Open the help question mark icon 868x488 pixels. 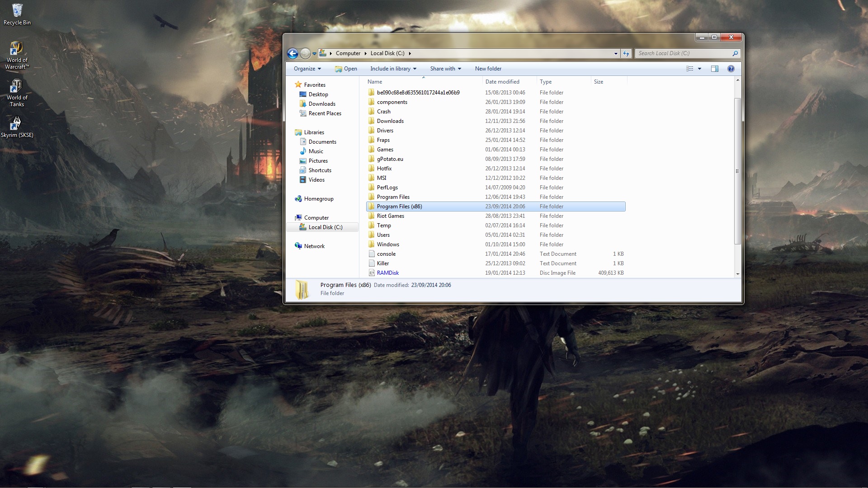click(x=731, y=69)
